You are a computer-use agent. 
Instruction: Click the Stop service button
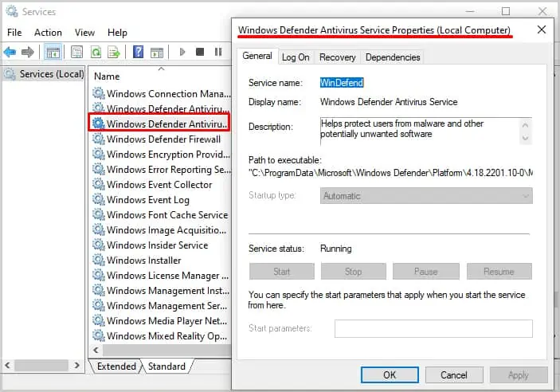[x=353, y=272]
